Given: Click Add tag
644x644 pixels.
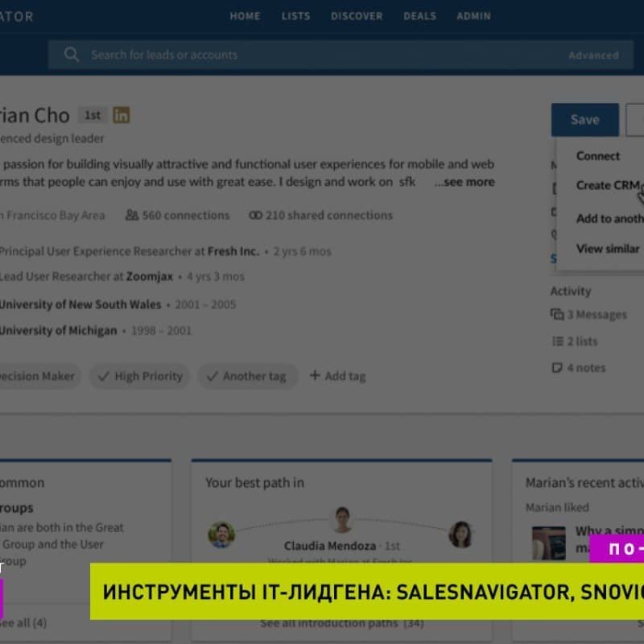Looking at the screenshot, I should tap(337, 376).
